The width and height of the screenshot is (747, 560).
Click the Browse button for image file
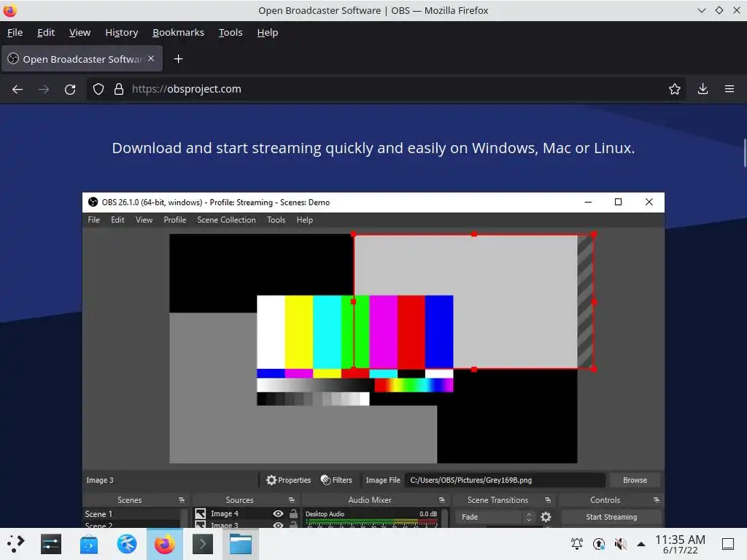635,480
